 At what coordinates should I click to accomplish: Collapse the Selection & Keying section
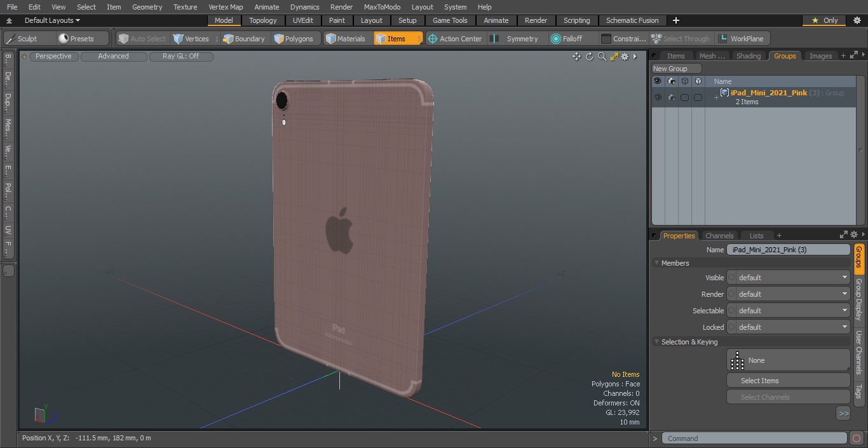point(656,342)
